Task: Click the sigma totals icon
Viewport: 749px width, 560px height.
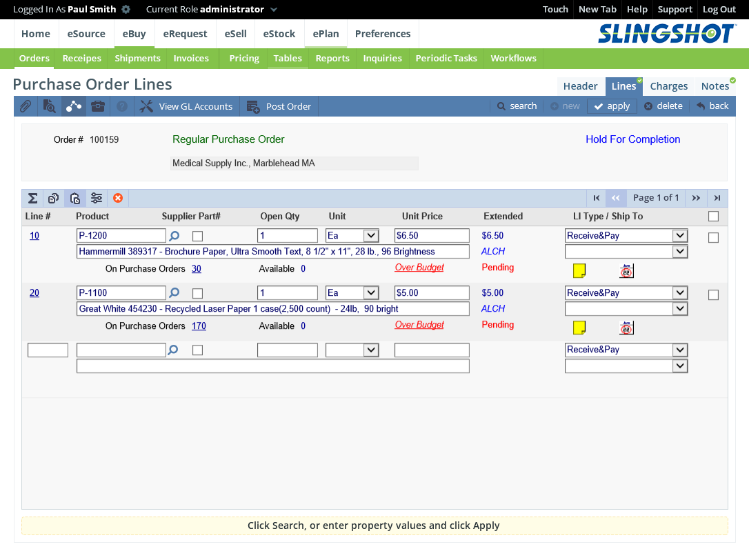Action: [32, 199]
